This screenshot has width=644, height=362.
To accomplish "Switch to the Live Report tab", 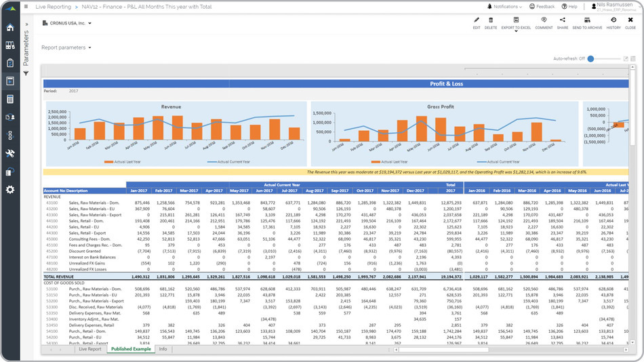I will click(89, 349).
